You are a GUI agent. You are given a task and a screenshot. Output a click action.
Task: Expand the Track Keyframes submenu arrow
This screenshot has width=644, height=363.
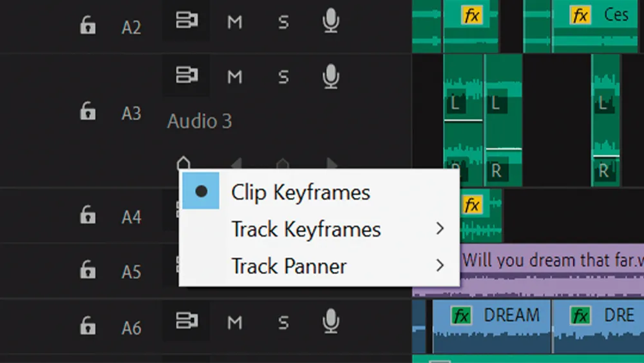[x=440, y=229]
